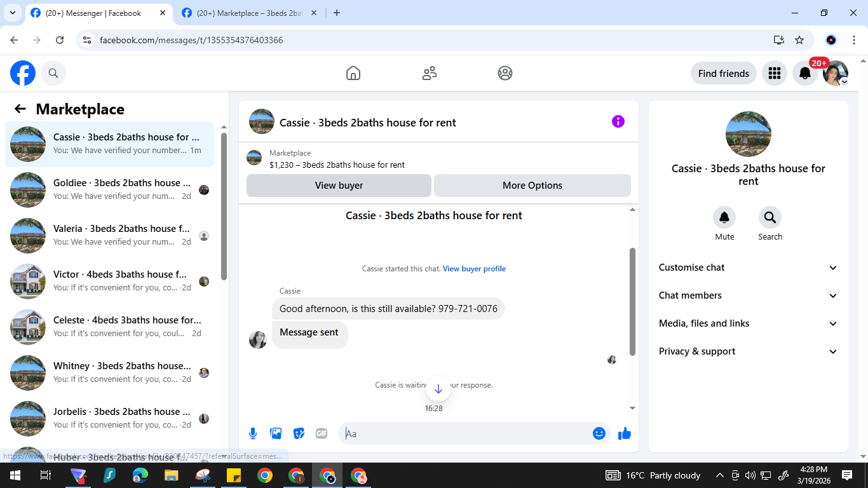Open the Friends icon in top navigation

[x=430, y=73]
